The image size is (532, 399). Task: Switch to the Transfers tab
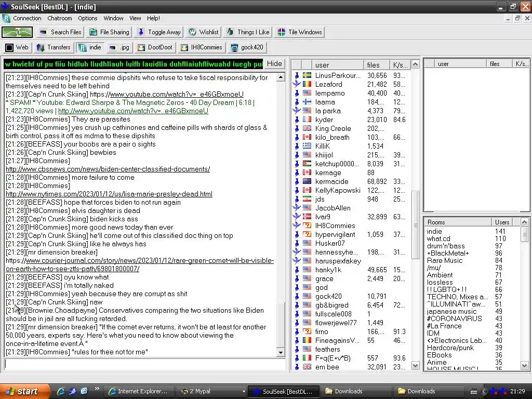54,47
